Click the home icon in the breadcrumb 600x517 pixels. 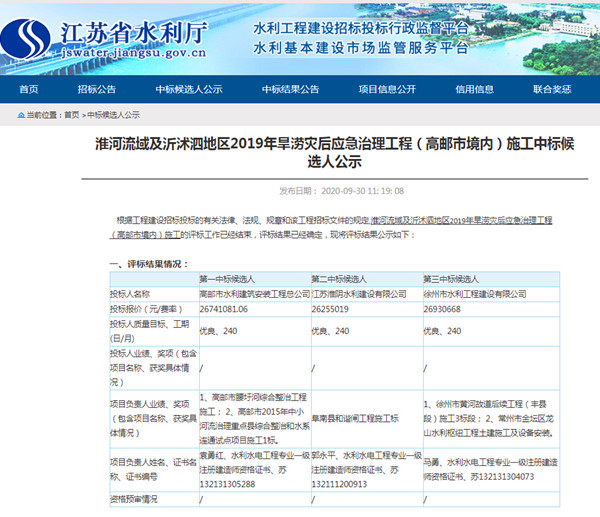pos(21,115)
